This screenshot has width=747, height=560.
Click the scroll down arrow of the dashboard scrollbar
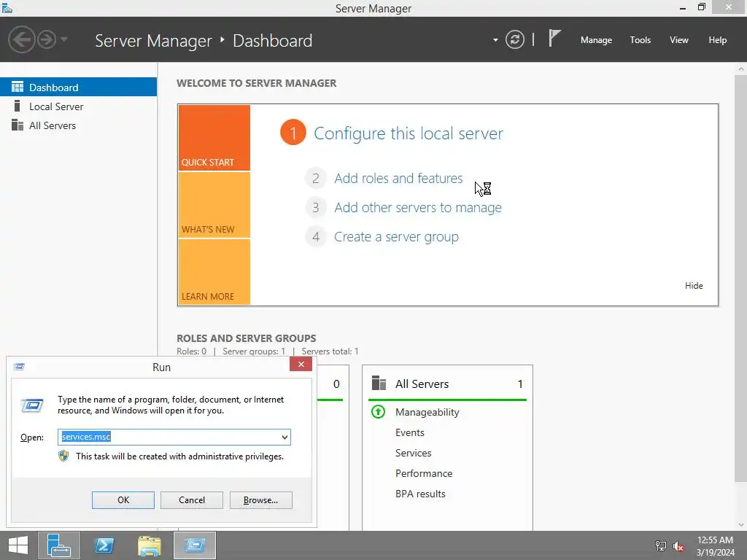coord(741,525)
